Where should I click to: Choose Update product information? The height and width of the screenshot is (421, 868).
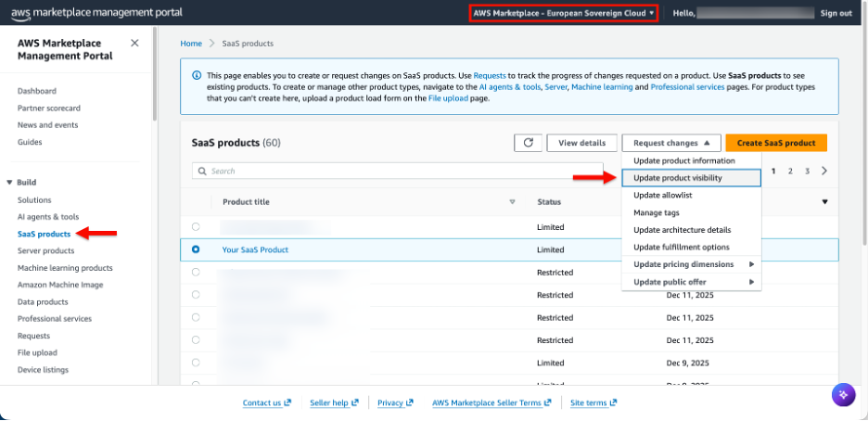(684, 160)
